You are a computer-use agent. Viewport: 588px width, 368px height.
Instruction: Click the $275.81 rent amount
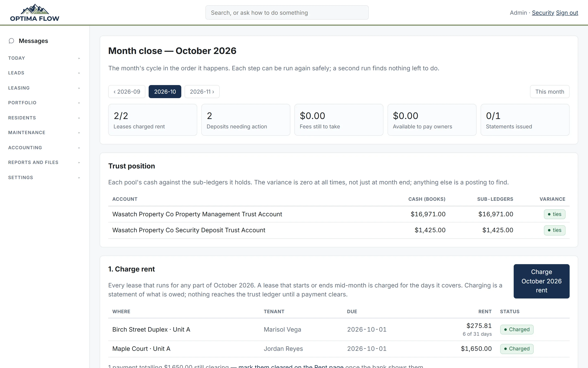coord(479,326)
